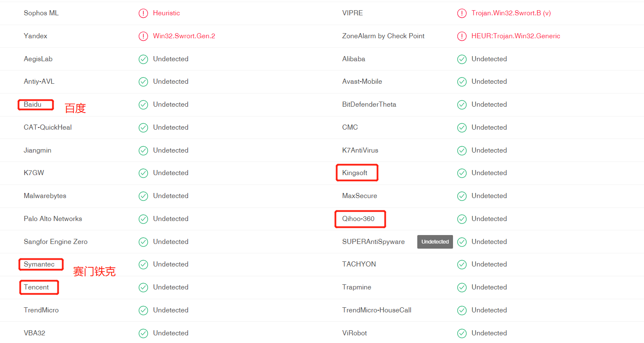Click the Undetected text for BitDefenderTheta
The image size is (644, 343).
[x=489, y=105]
